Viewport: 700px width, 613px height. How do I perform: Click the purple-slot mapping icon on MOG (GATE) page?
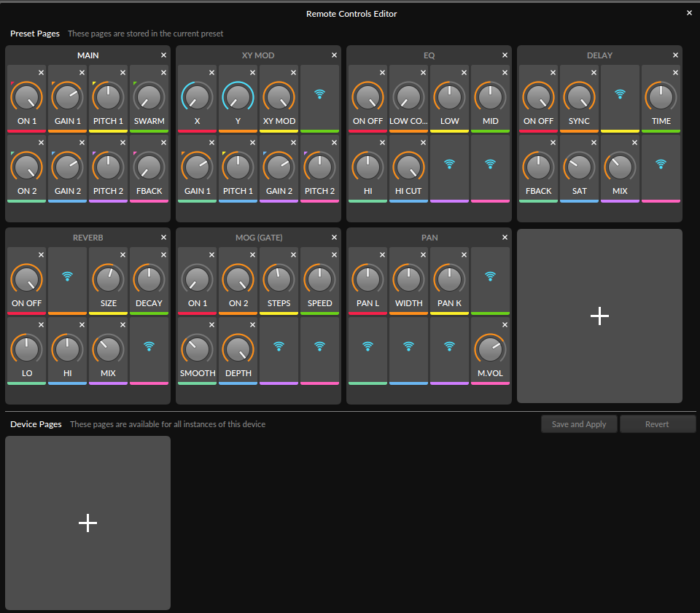[x=279, y=346]
